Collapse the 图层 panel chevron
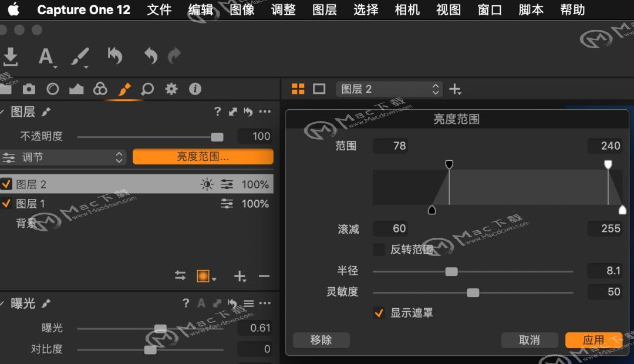Screen dimensions: 634x364 coord(2,112)
